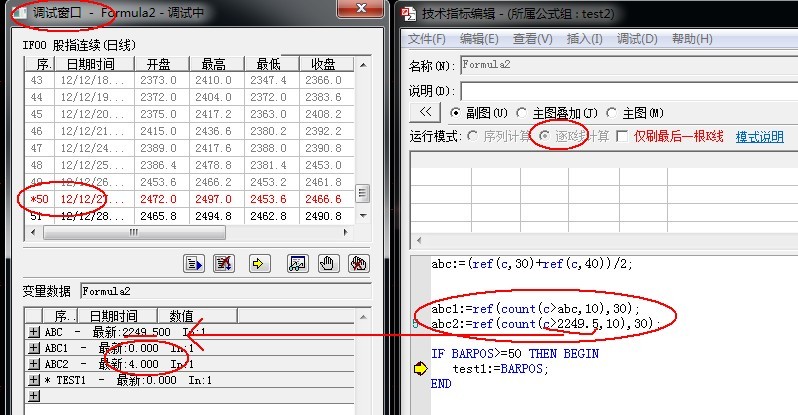
Task: Click the 收盘 column header
Action: [x=326, y=64]
